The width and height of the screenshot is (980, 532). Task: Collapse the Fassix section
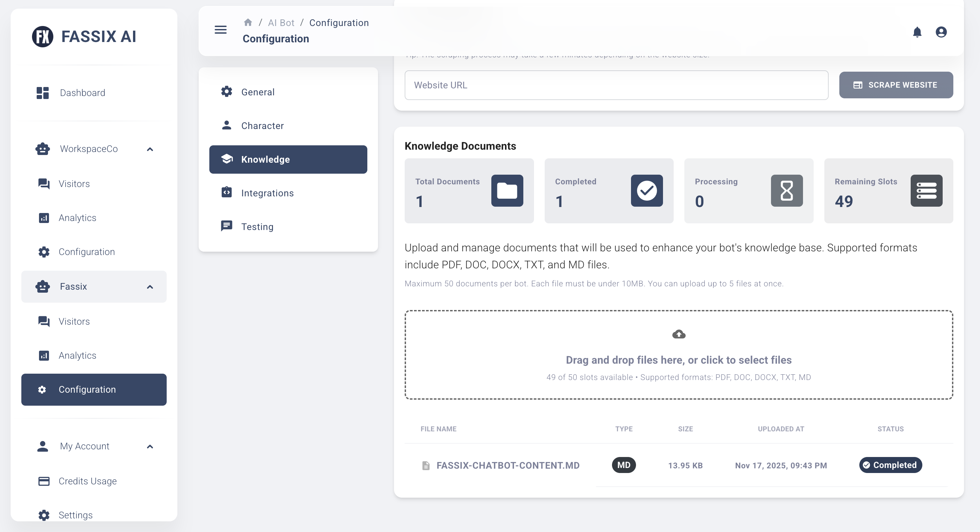[150, 287]
